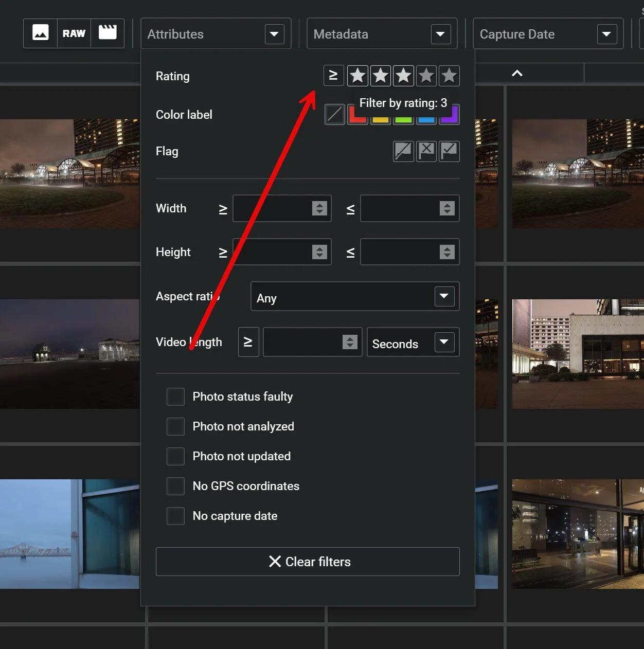Select the video filter icon
Image resolution: width=644 pixels, height=649 pixels.
[x=108, y=33]
